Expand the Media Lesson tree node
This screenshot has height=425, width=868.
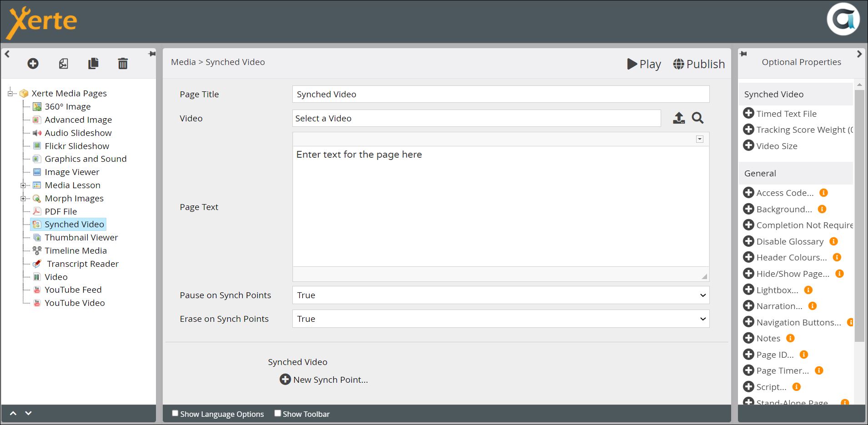23,185
